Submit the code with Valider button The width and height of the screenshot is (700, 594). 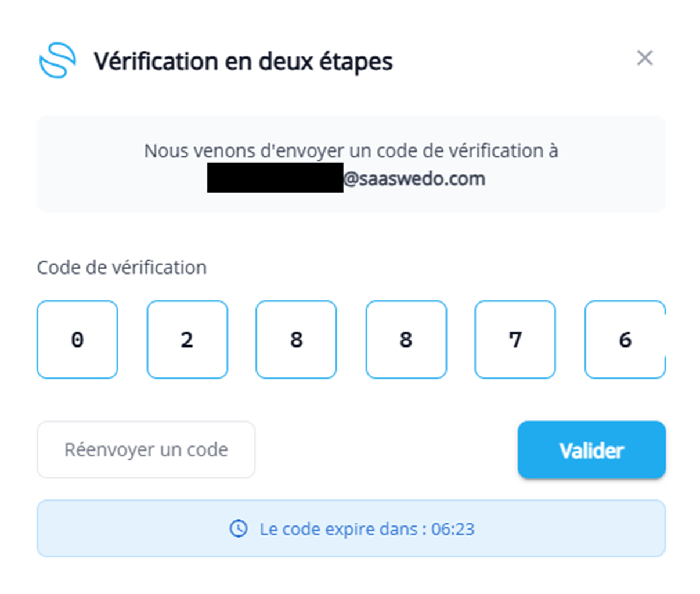tap(591, 450)
